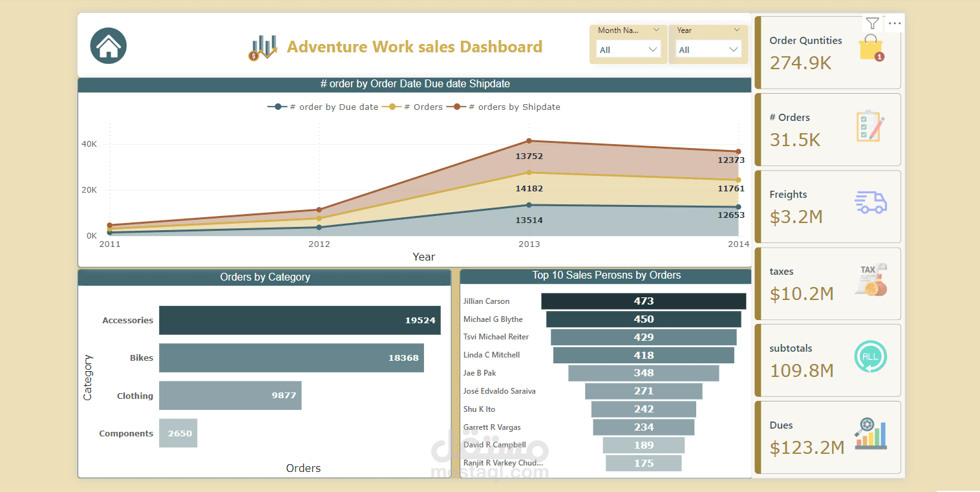Toggle '# order by Due date' legend entry
The height and width of the screenshot is (492, 980).
323,107
